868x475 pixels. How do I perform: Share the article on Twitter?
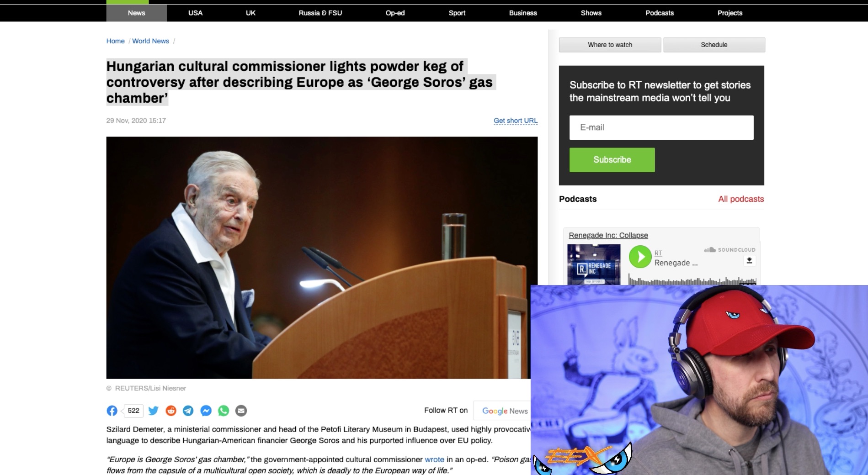pyautogui.click(x=154, y=411)
